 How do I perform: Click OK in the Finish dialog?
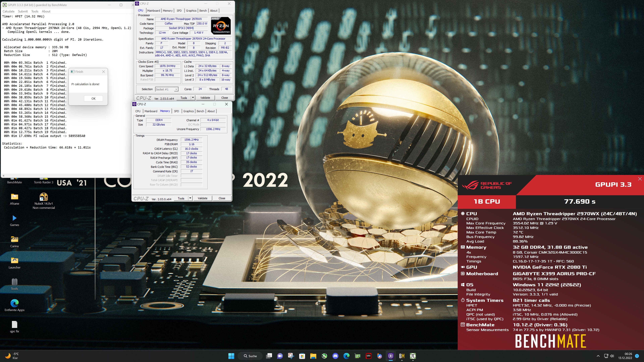(x=94, y=98)
